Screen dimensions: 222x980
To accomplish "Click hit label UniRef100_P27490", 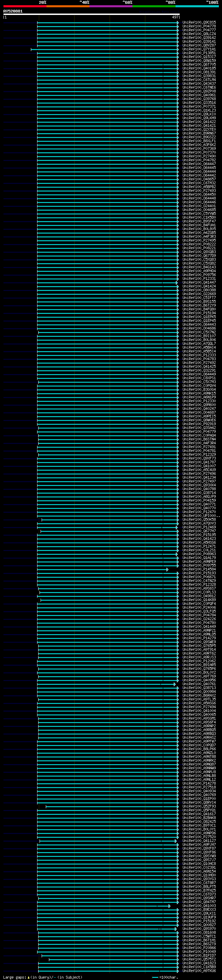I will coord(199,156).
